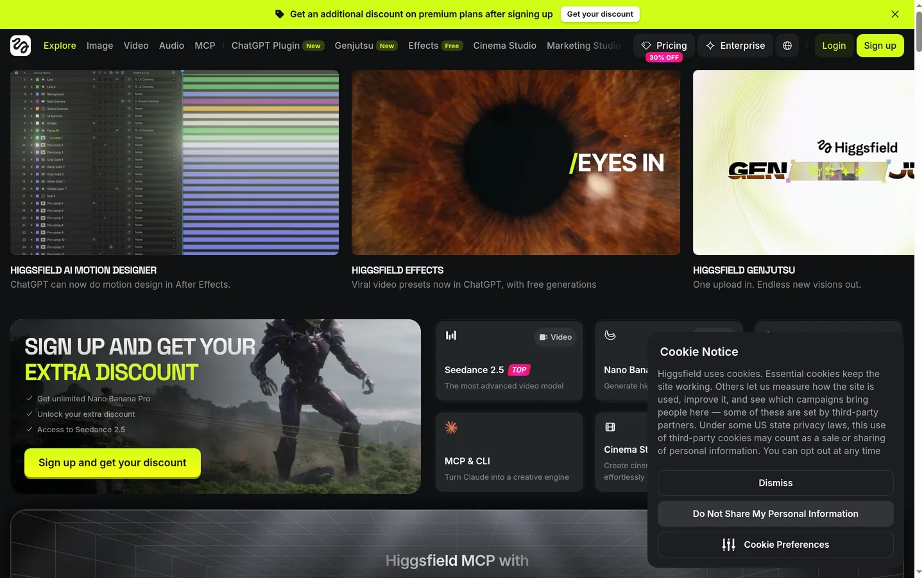Open the MCP & CLI card
Viewport: 924px width, 578px height.
[509, 452]
